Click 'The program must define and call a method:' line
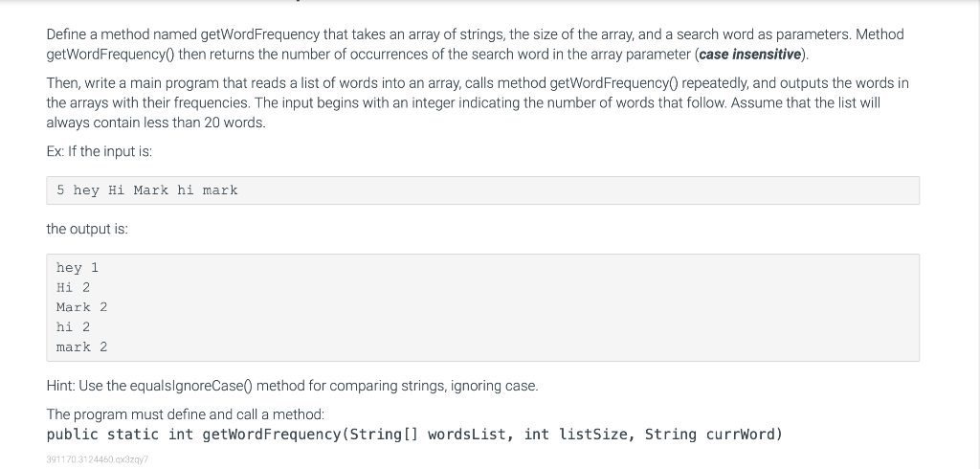Screen dimensions: 980x469 pos(186,414)
